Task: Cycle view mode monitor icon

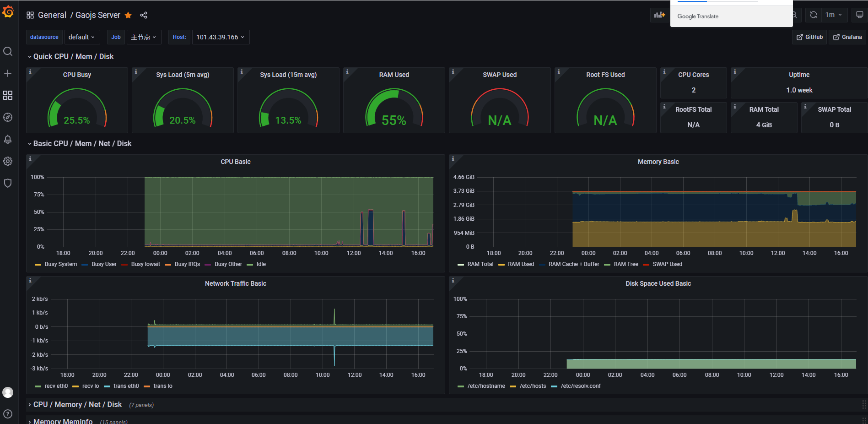Action: pos(859,15)
